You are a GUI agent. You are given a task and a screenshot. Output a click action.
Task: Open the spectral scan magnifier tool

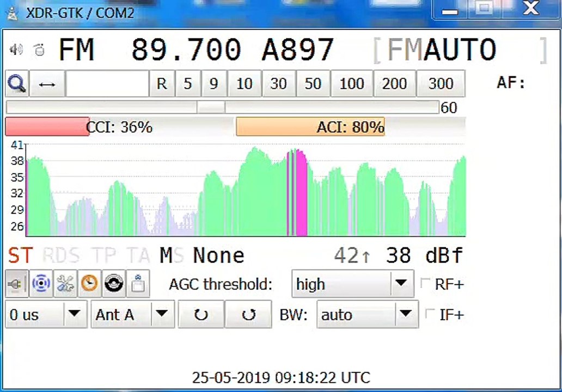(x=17, y=83)
